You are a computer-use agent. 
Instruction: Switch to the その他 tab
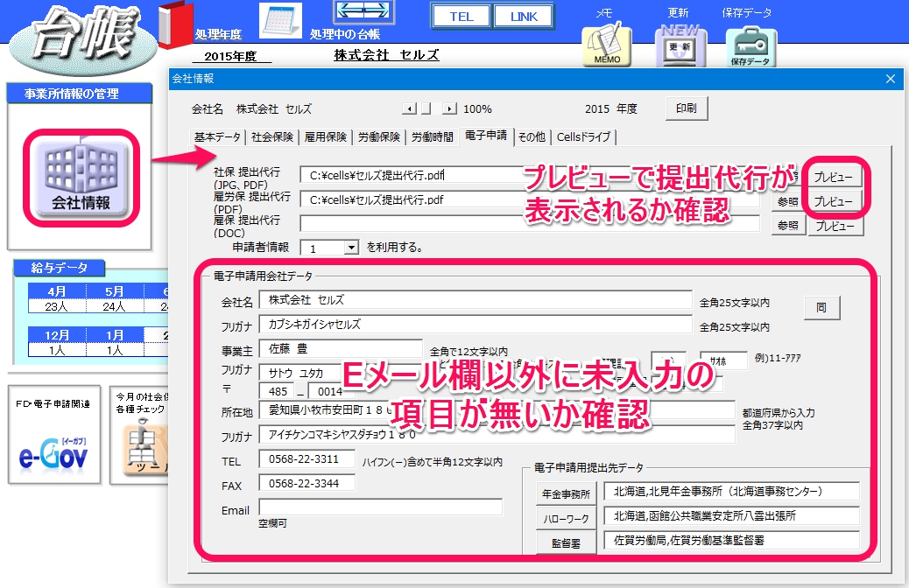[x=532, y=137]
